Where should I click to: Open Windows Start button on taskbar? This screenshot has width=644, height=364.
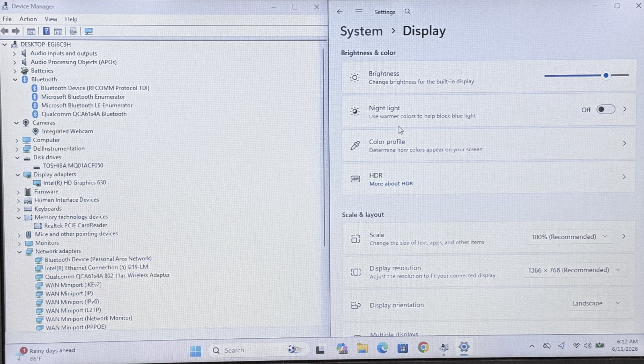(196, 351)
